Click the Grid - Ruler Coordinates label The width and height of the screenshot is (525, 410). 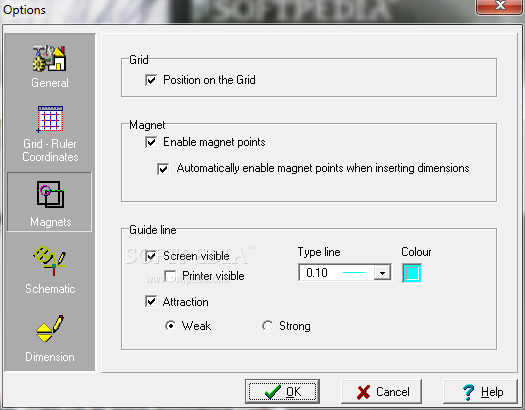[x=50, y=150]
